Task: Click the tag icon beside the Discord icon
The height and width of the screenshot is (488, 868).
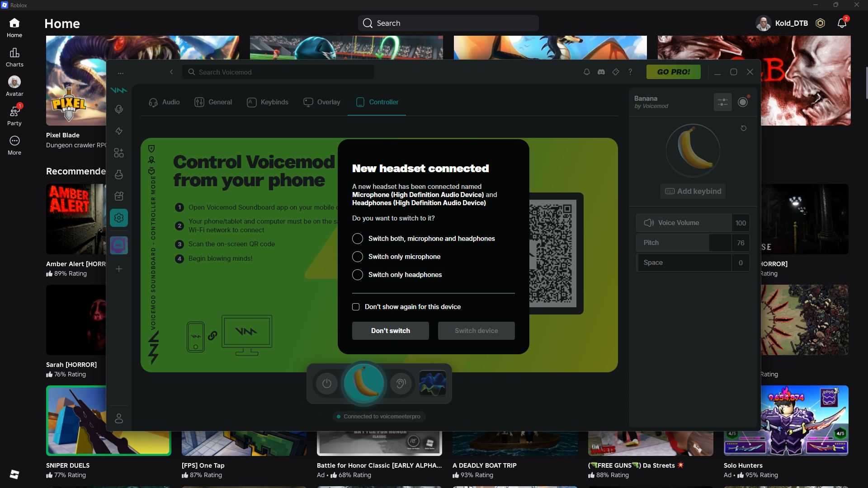Action: [x=616, y=72]
